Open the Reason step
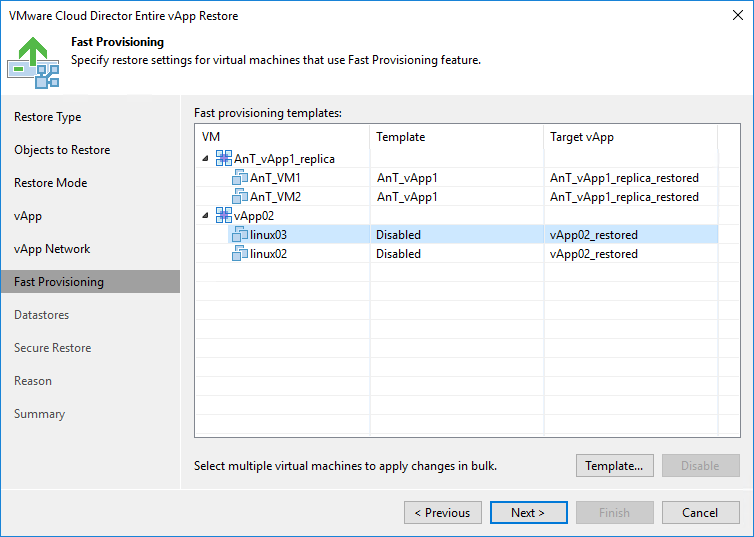The image size is (754, 537). [33, 381]
